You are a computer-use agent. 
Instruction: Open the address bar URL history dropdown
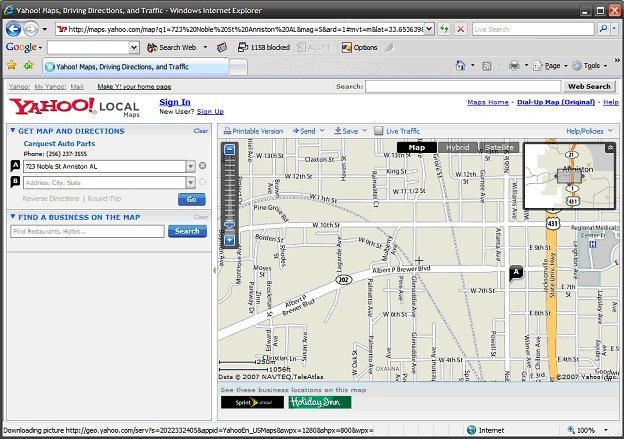[x=429, y=29]
